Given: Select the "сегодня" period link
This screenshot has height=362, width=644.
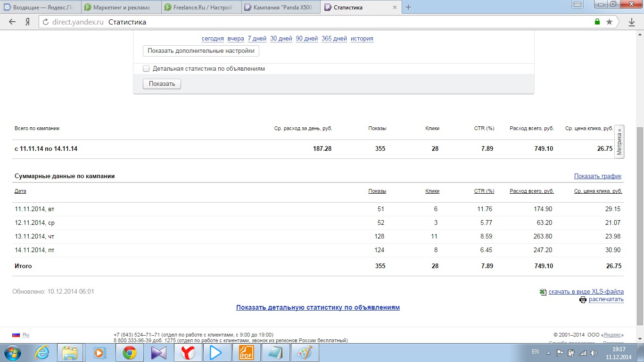Looking at the screenshot, I should [x=213, y=39].
